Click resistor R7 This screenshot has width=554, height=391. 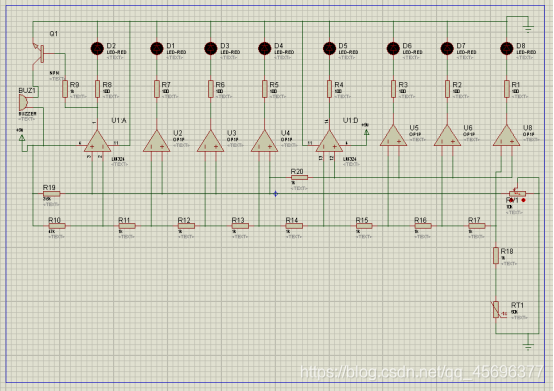[x=157, y=89]
